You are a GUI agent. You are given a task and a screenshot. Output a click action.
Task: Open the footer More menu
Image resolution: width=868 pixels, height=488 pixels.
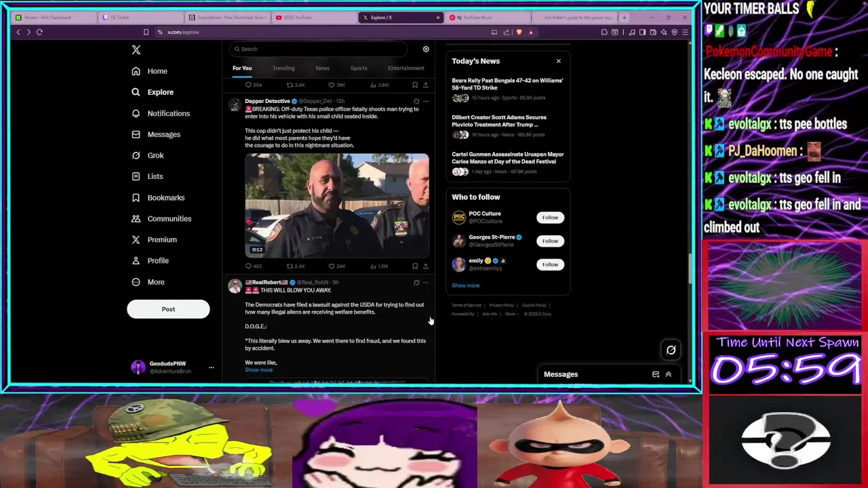click(x=511, y=314)
